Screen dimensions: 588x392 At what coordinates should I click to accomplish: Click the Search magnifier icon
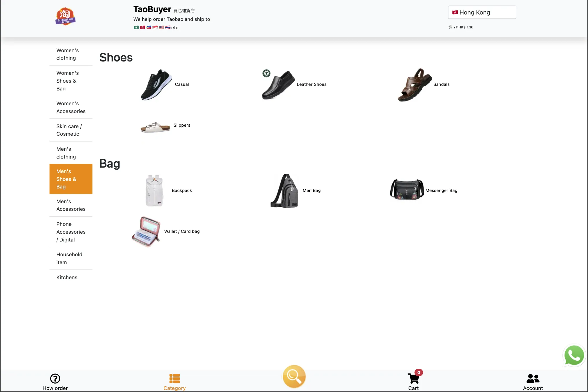click(294, 376)
